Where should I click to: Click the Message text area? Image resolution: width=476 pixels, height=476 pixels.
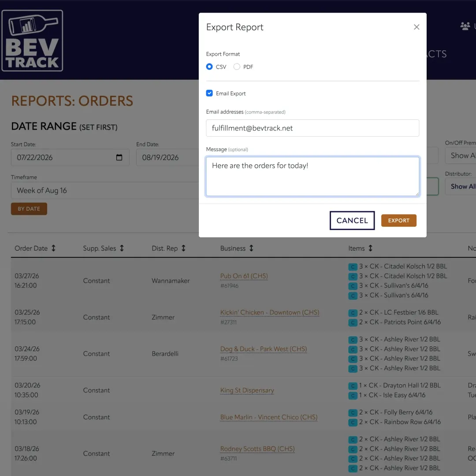click(312, 176)
